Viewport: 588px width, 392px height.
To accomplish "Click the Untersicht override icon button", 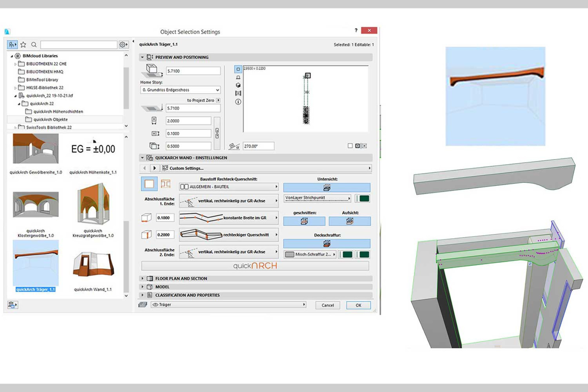I will [x=326, y=188].
